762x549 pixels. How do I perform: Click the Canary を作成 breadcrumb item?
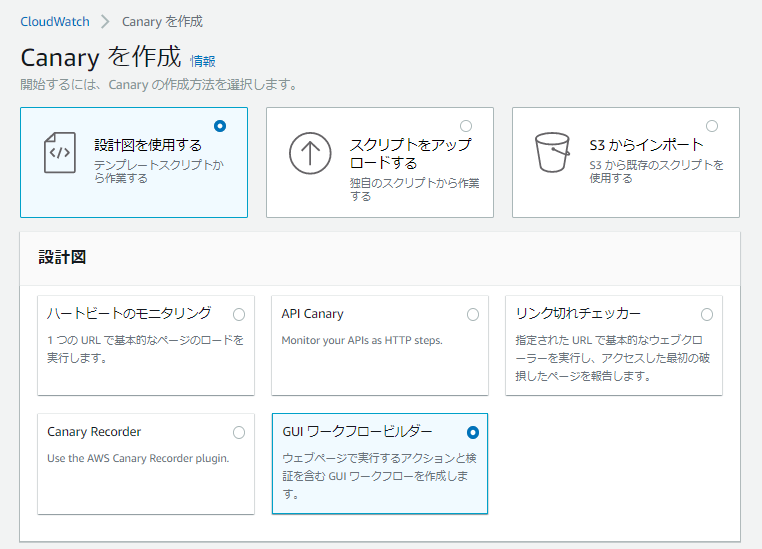point(162,21)
